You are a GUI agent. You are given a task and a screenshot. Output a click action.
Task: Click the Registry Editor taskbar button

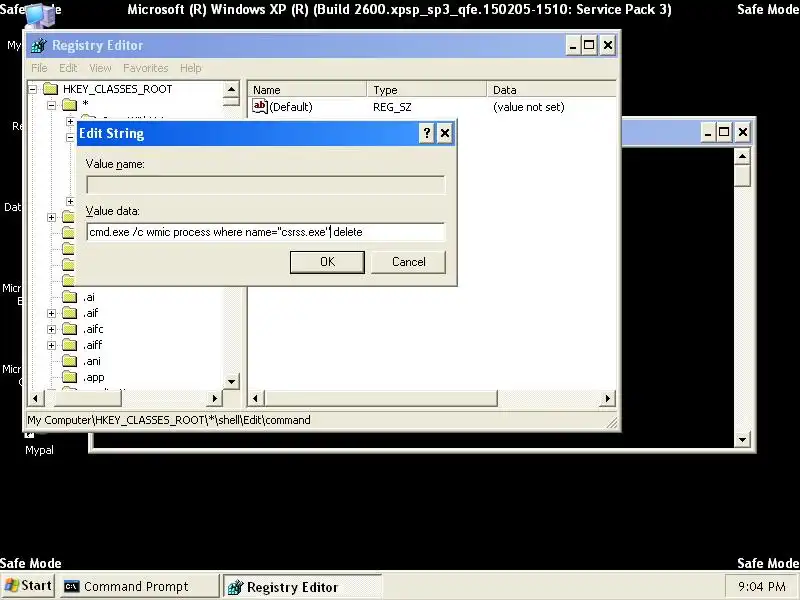click(x=302, y=587)
